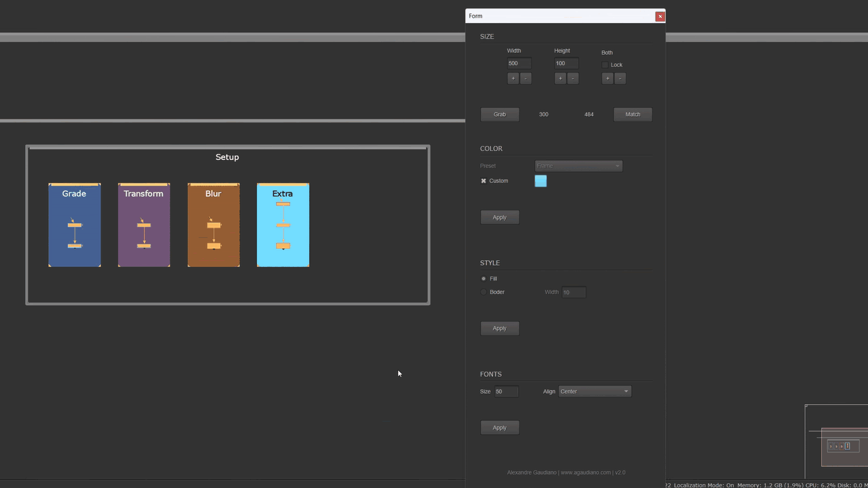Apply the color settings

click(x=500, y=218)
